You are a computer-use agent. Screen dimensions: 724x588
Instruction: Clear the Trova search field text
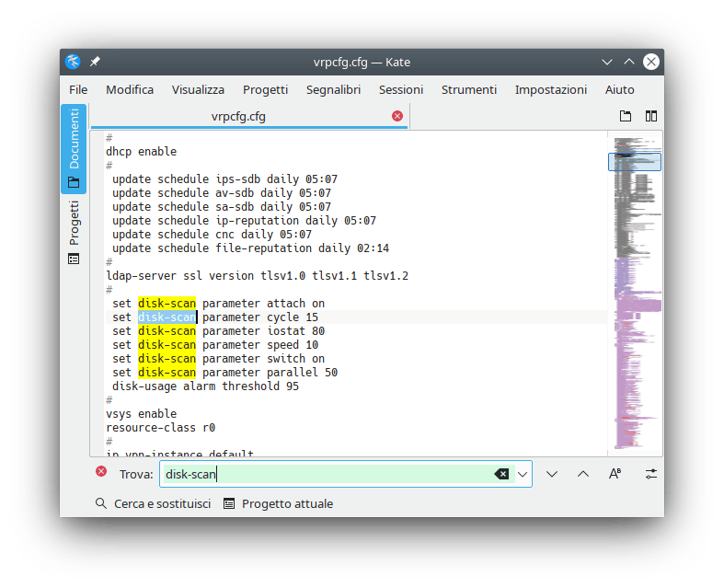point(501,474)
